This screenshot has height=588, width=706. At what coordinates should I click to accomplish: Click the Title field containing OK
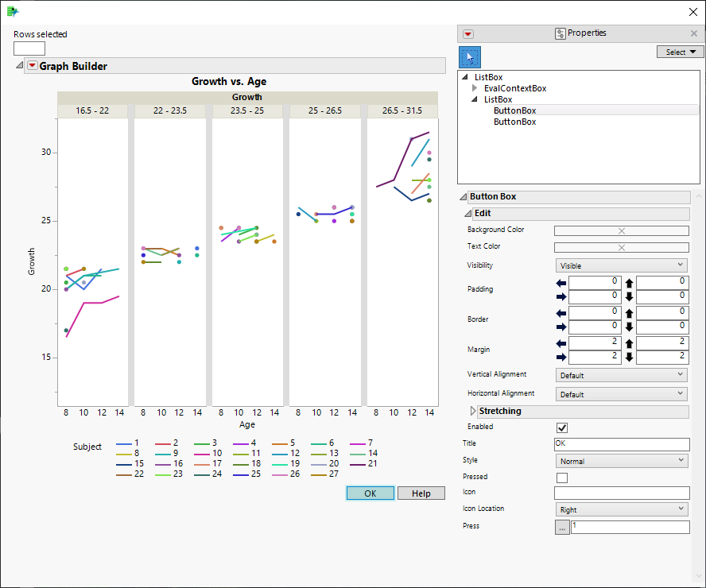tap(622, 444)
